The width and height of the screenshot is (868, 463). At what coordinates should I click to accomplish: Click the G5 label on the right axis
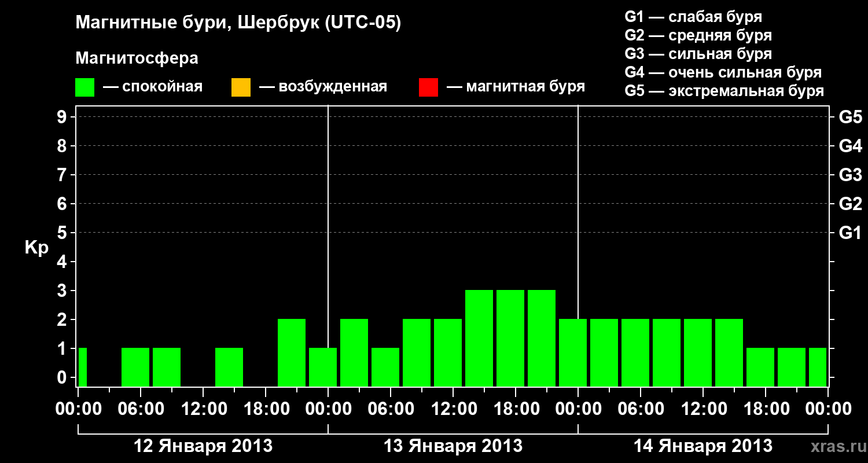point(850,117)
